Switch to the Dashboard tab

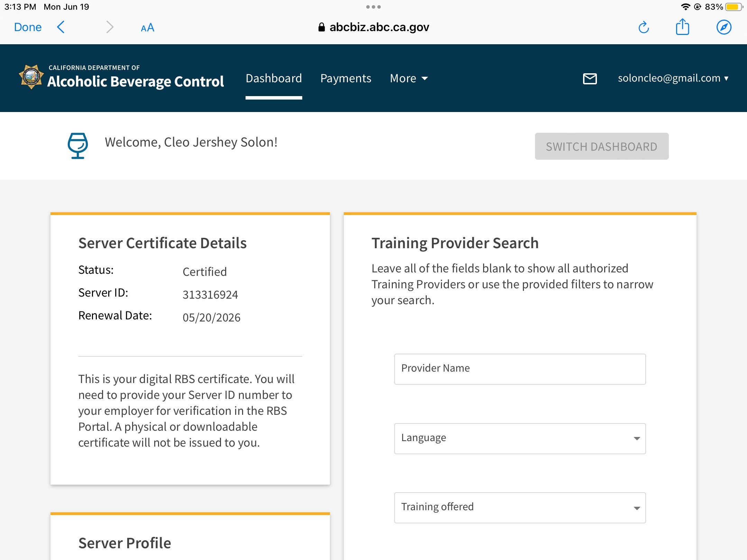point(274,78)
